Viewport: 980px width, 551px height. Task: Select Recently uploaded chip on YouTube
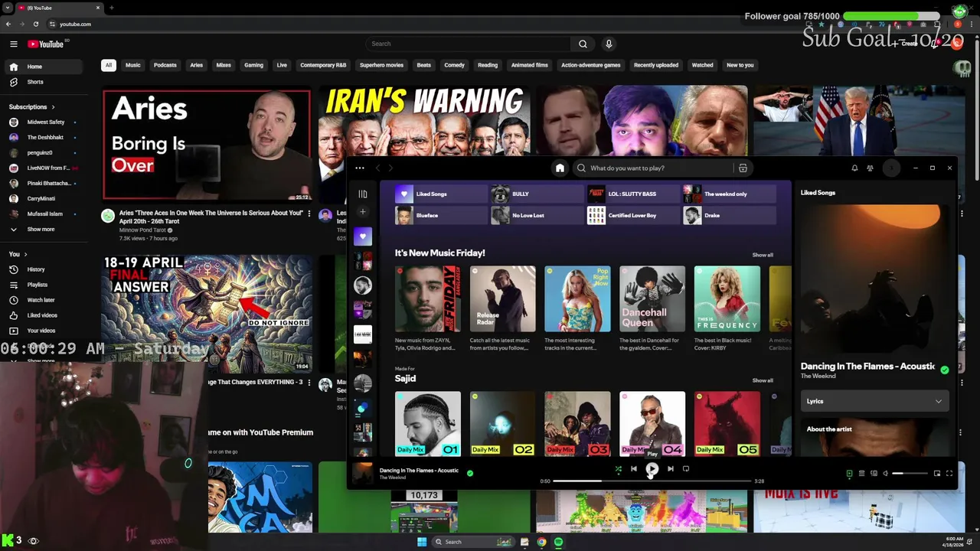(656, 65)
